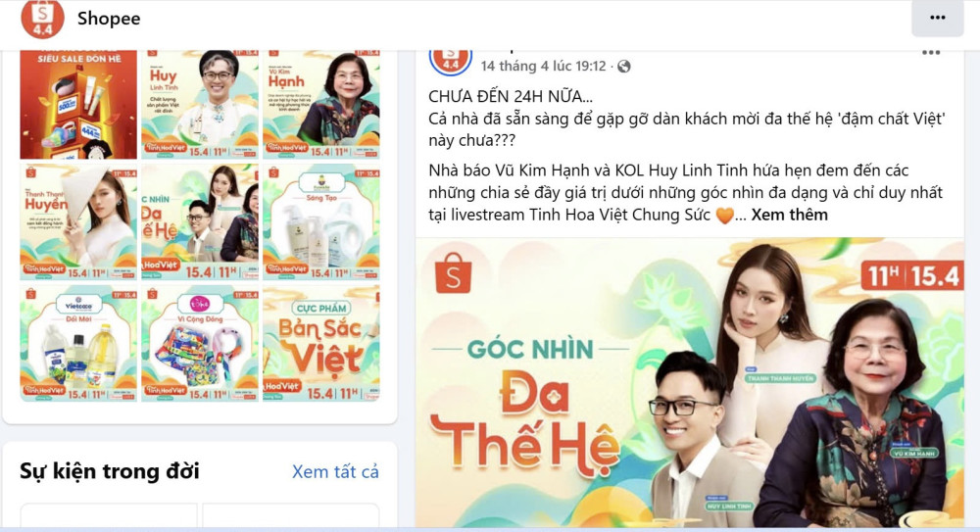Open Xem tất cả for life events
980x532 pixels.
pos(335,471)
